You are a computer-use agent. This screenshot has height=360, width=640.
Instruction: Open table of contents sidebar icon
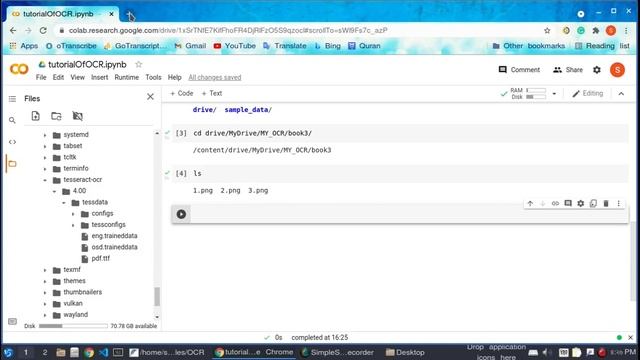[12, 99]
